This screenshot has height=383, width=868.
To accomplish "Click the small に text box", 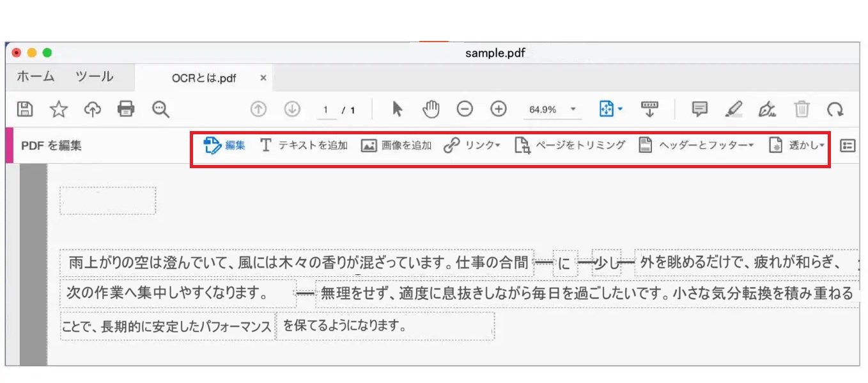I will (565, 263).
